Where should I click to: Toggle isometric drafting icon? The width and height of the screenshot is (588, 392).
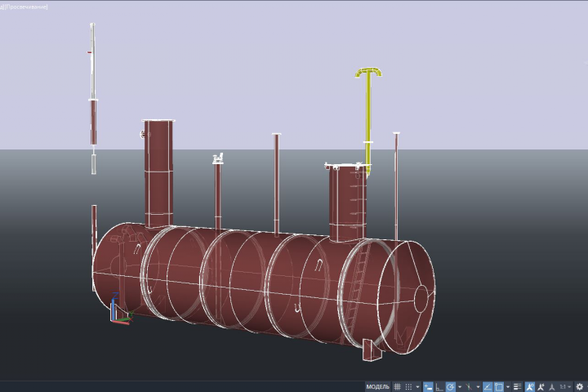469,387
